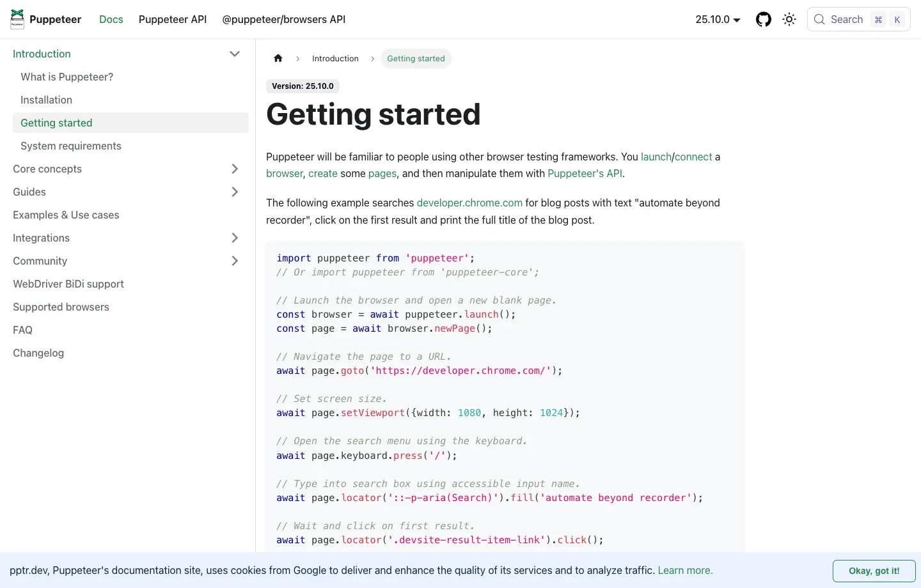Select What is Puppeteer? in sidebar

point(130,77)
